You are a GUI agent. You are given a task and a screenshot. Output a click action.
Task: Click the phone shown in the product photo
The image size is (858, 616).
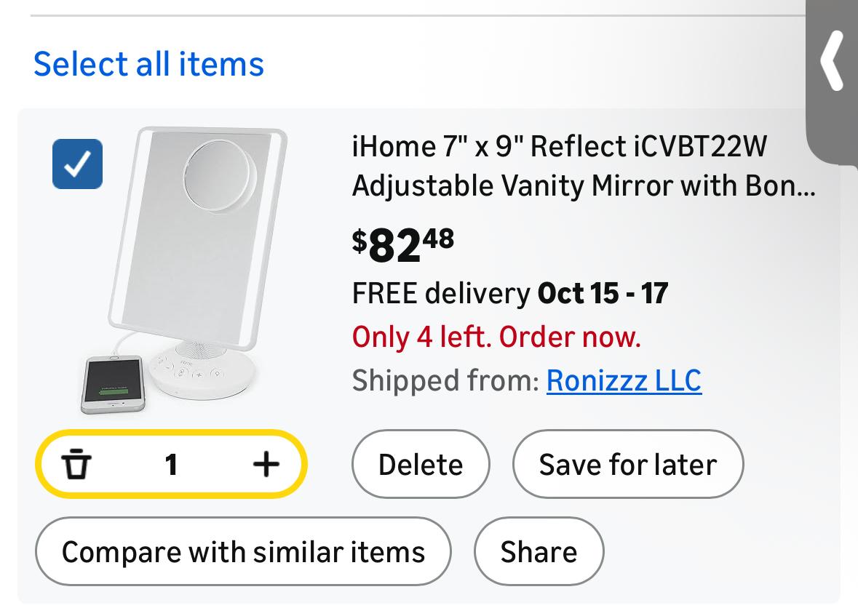point(112,384)
